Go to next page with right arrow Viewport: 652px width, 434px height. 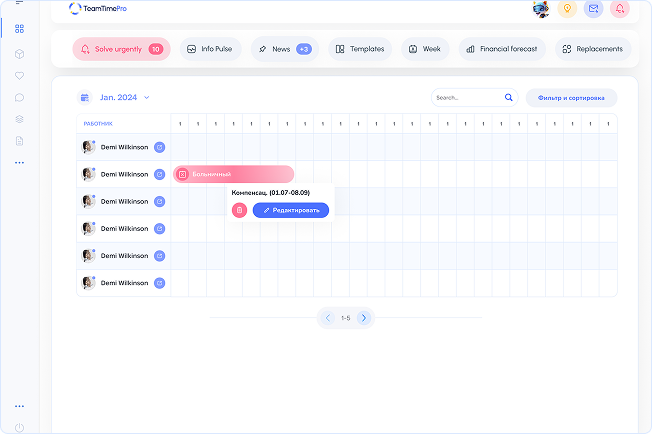coord(364,318)
